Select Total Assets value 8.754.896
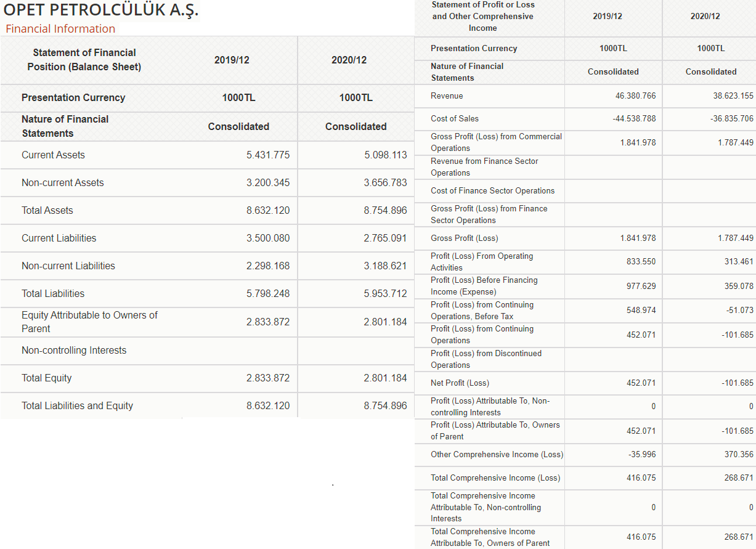Viewport: 756px width, 549px height. tap(385, 210)
